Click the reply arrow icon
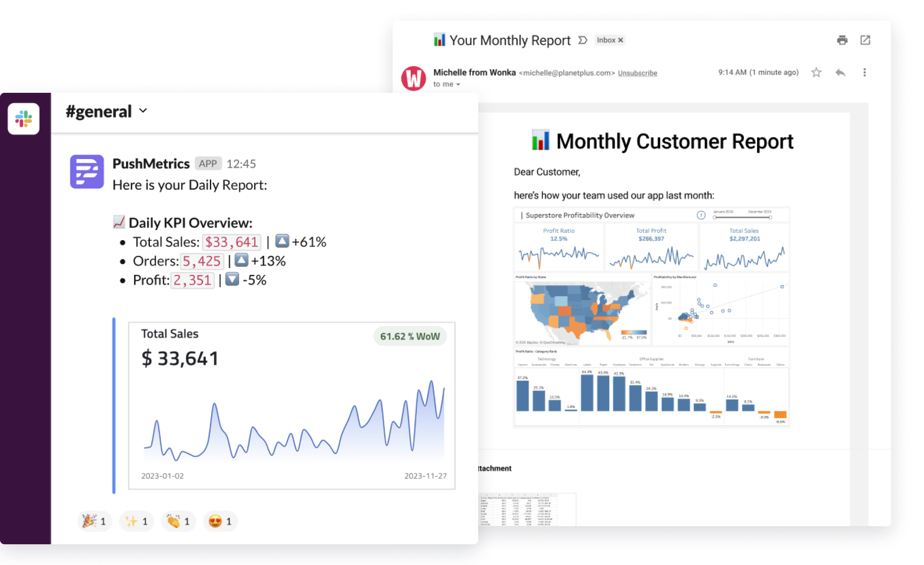The height and width of the screenshot is (565, 924). point(840,73)
